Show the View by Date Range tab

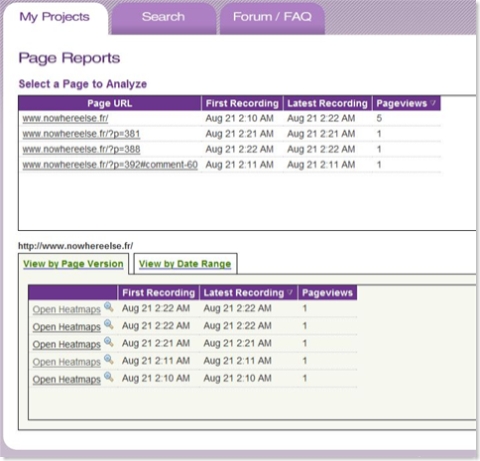click(x=185, y=264)
